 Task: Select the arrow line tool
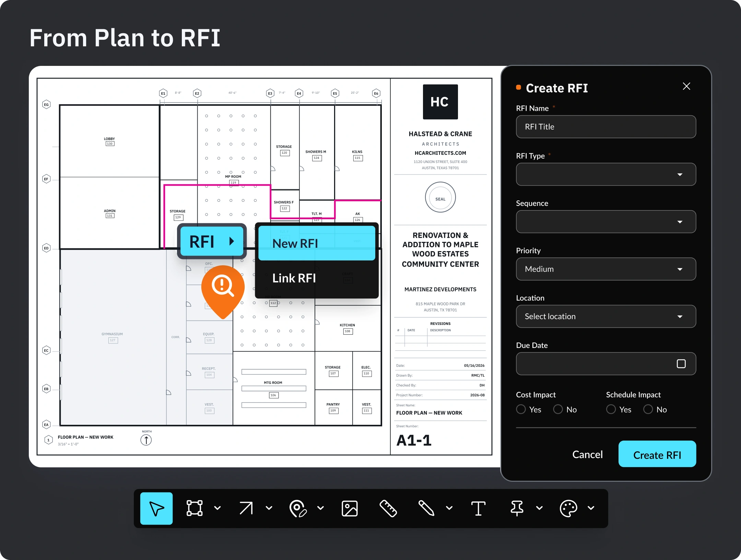(246, 508)
